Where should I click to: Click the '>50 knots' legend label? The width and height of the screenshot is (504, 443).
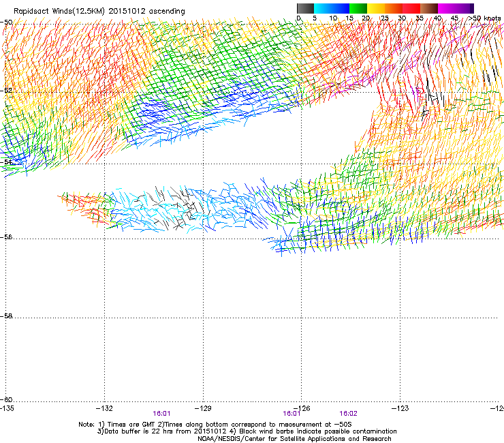point(484,18)
